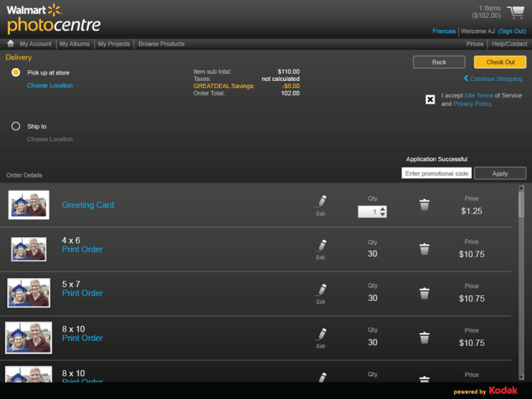Delete the Greeting Card from order
This screenshot has width=532, height=399.
pyautogui.click(x=424, y=205)
